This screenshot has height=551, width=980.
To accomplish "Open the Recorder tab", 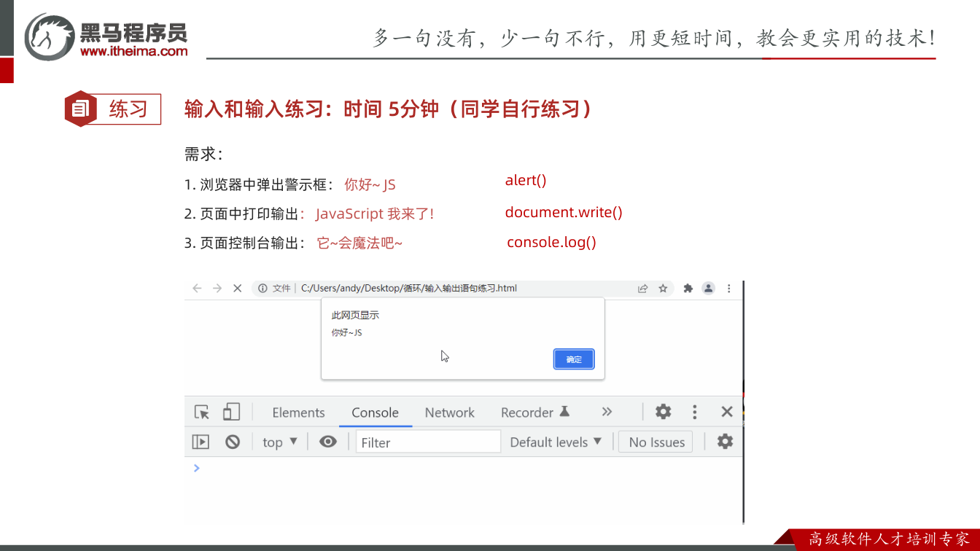I will (x=535, y=413).
